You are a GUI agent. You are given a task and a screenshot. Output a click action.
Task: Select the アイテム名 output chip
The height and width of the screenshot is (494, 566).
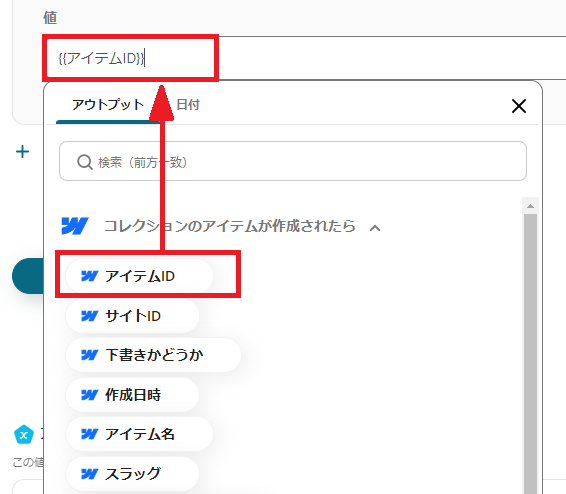139,434
